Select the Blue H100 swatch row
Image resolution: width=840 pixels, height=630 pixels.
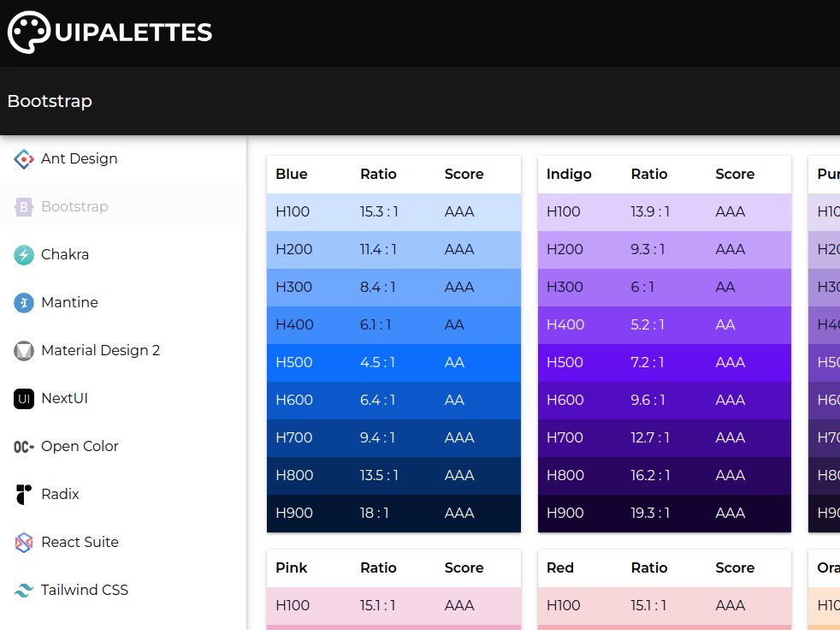(x=393, y=212)
